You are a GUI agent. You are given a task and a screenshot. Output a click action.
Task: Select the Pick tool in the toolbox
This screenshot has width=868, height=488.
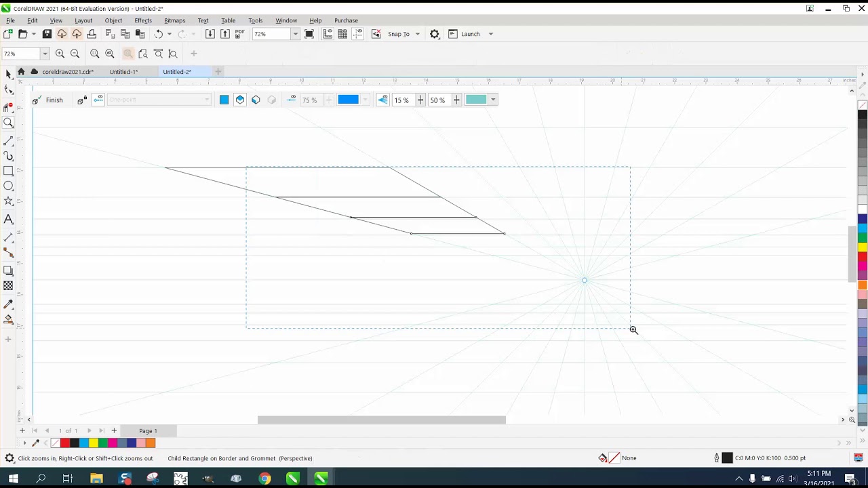pos(8,74)
